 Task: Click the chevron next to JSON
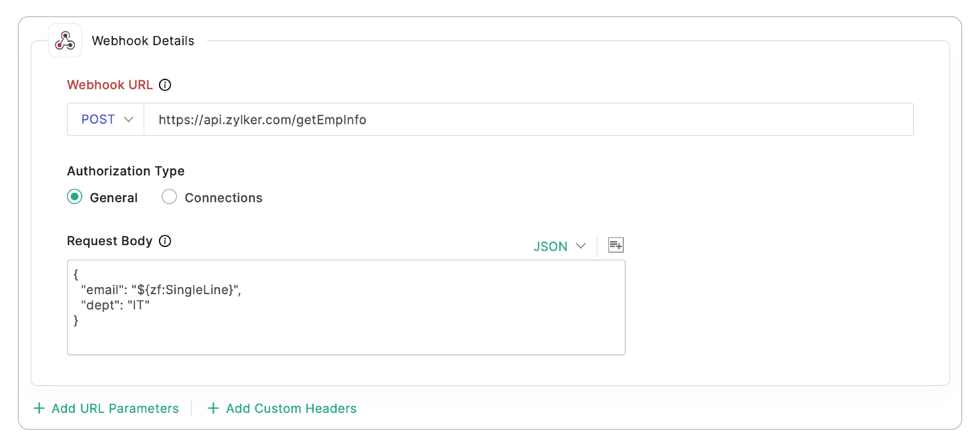[581, 246]
